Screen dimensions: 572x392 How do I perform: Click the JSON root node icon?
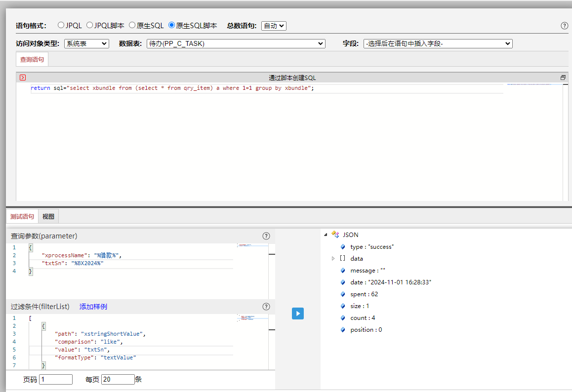335,235
